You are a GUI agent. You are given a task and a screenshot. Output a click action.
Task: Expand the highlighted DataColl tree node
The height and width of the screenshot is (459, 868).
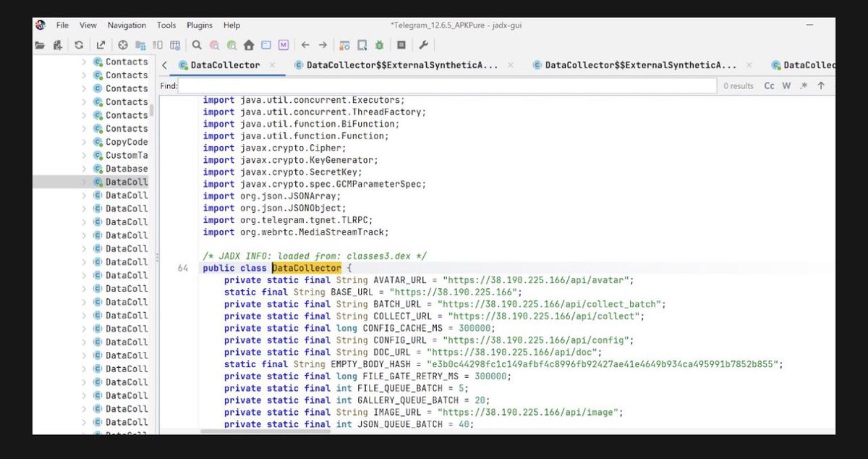tap(84, 182)
